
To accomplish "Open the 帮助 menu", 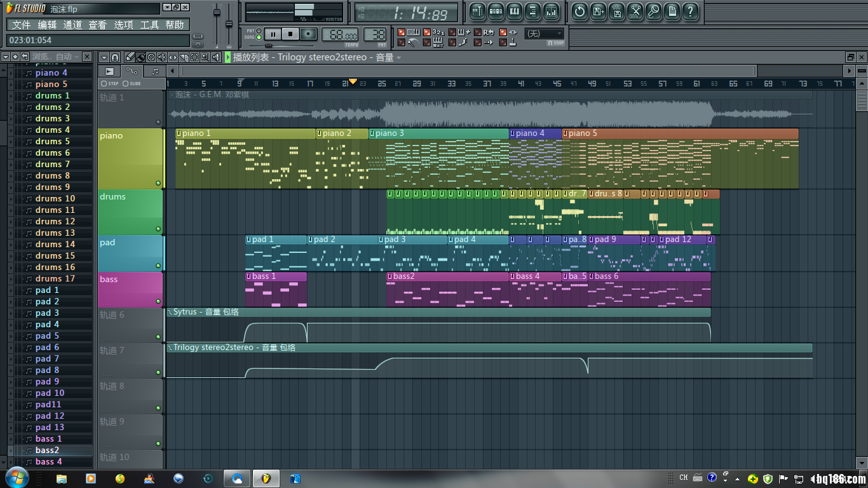I will pyautogui.click(x=175, y=25).
